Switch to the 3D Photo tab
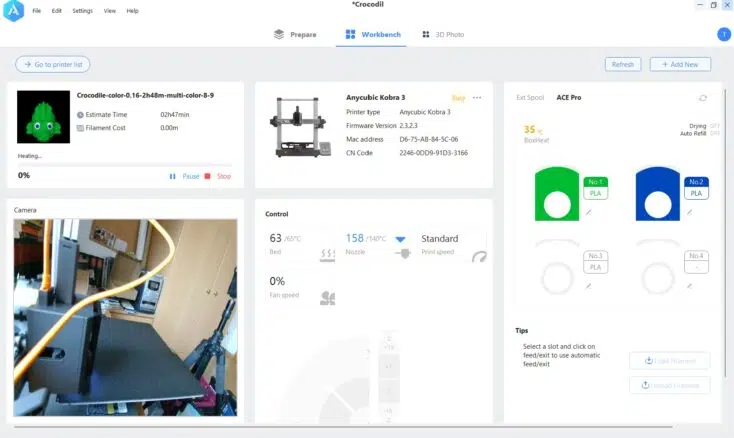Viewport: 734px width, 438px height. (x=443, y=35)
